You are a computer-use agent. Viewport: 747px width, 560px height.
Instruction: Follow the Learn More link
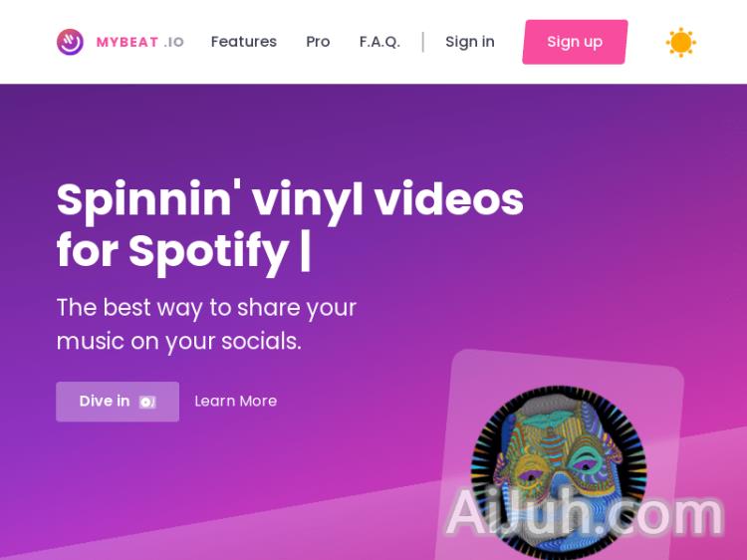pyautogui.click(x=236, y=402)
